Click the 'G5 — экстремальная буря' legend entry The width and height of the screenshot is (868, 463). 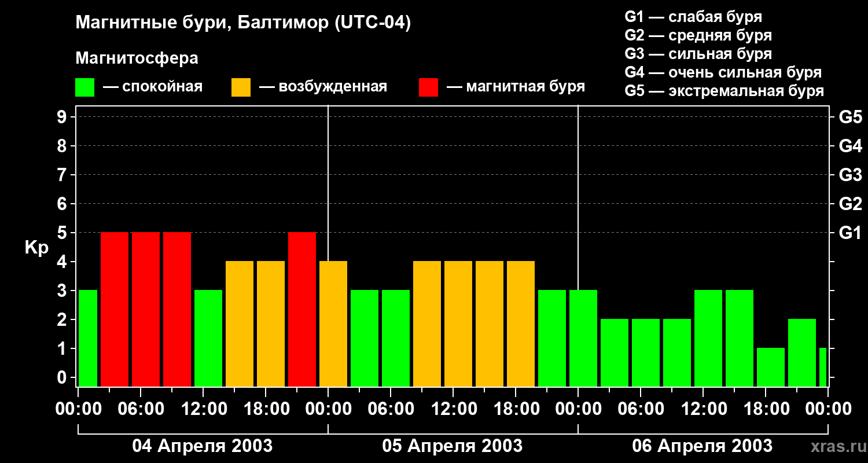pos(724,91)
